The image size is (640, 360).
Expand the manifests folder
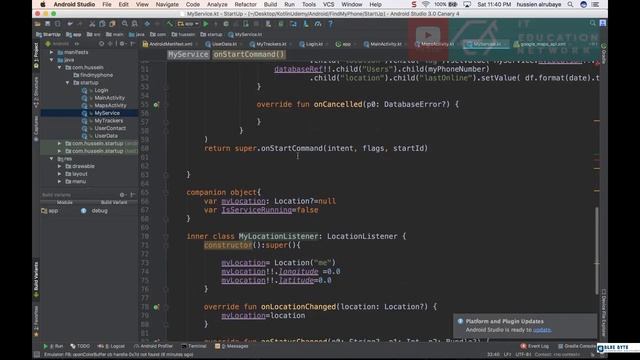pos(51,52)
